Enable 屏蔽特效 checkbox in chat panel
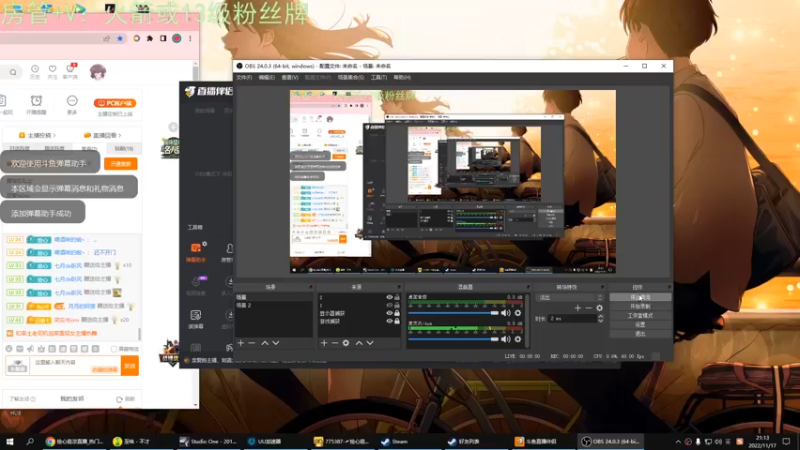The width and height of the screenshot is (800, 450). tap(114, 349)
